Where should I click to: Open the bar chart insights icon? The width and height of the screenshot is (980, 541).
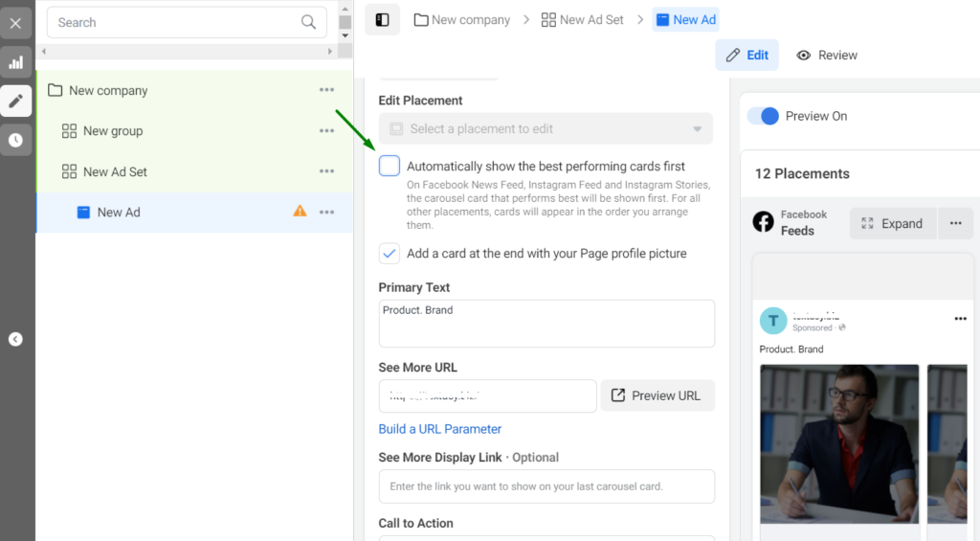point(15,63)
